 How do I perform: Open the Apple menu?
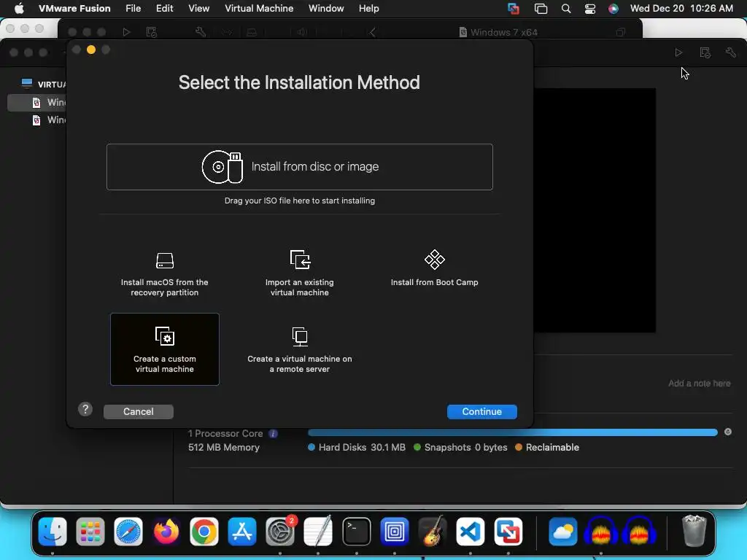tap(19, 8)
